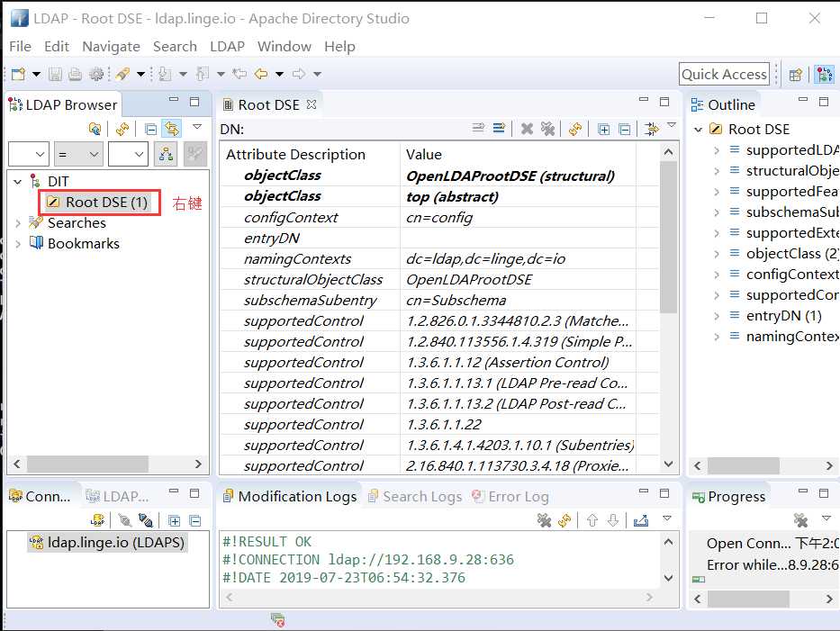Click the Forward arrow in main toolbar
The image size is (840, 631).
[x=299, y=74]
